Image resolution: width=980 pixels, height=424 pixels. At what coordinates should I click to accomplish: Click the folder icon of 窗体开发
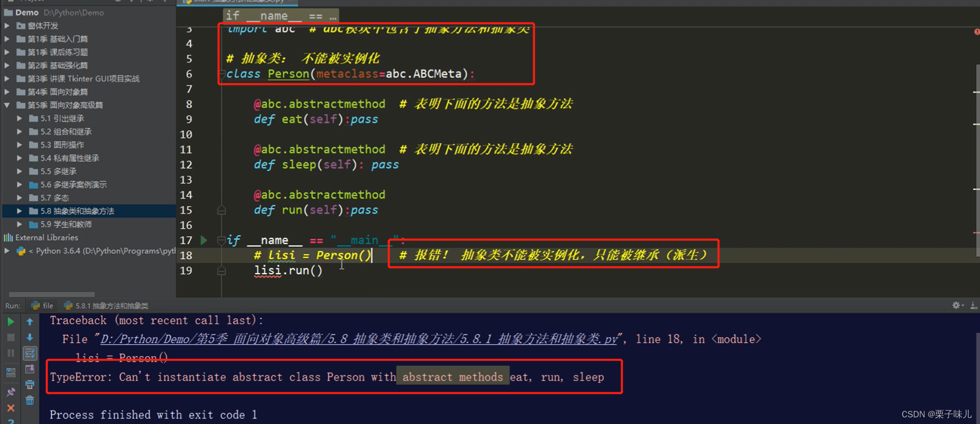click(21, 26)
